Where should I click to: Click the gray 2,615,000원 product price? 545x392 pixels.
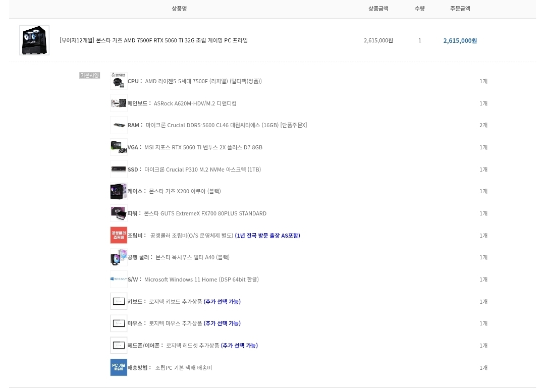tap(378, 40)
